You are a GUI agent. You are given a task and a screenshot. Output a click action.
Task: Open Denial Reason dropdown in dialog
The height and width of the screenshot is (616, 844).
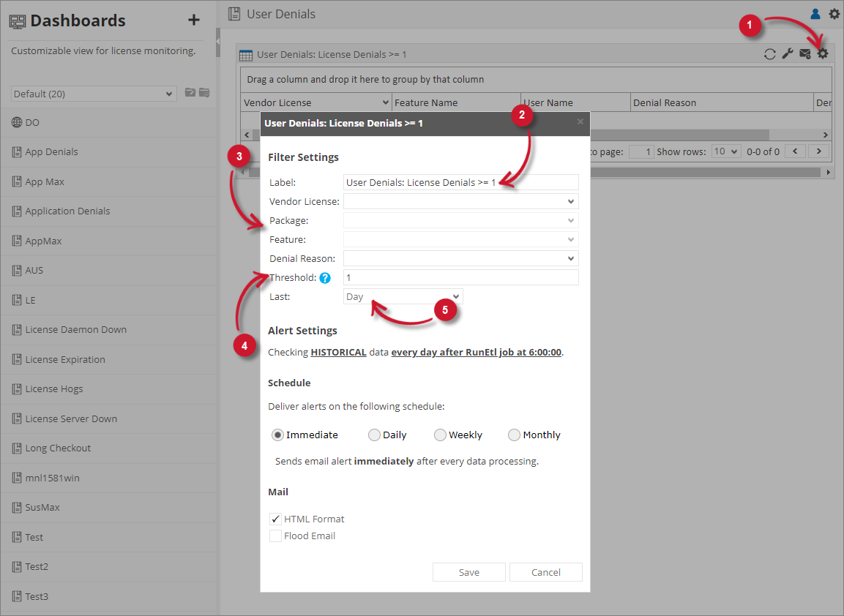460,258
